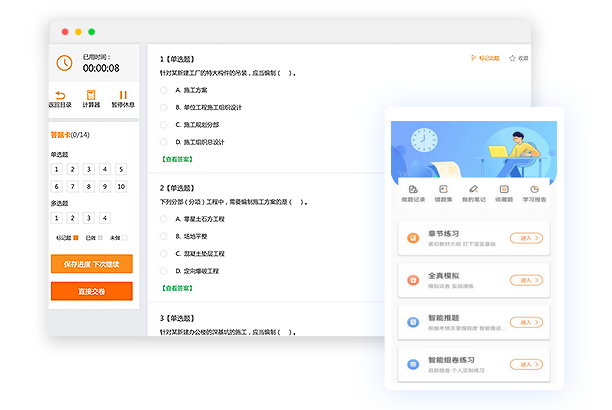Open the 错题集 icon

tap(442, 189)
